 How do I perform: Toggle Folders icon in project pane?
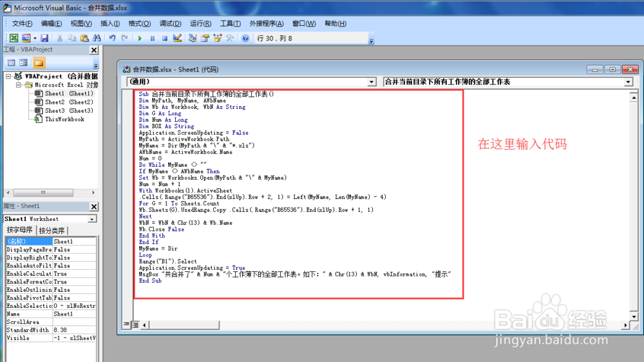(x=39, y=63)
